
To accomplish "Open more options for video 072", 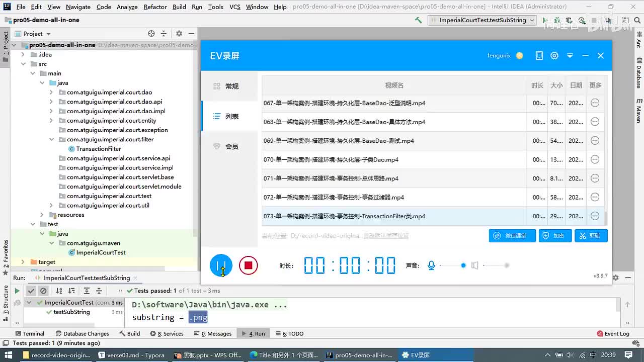I will [x=595, y=197].
